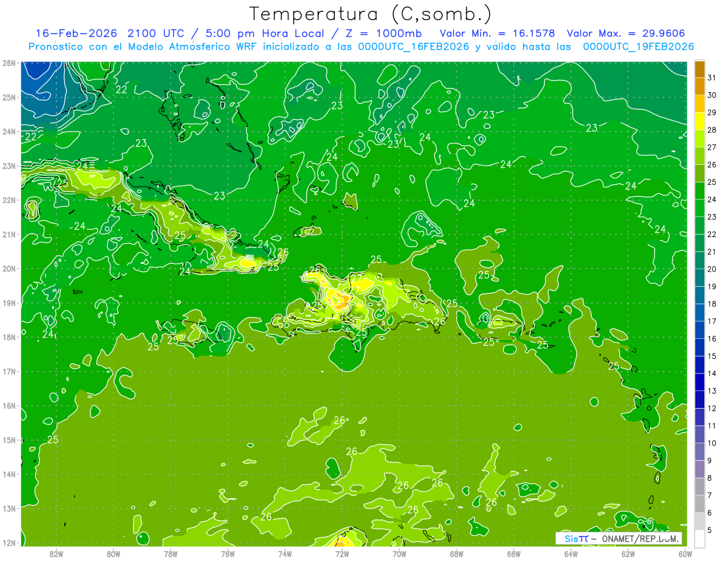Click the purple scale segment between 8 and 9
Screen dimensions: 728x562
pyautogui.click(x=699, y=470)
